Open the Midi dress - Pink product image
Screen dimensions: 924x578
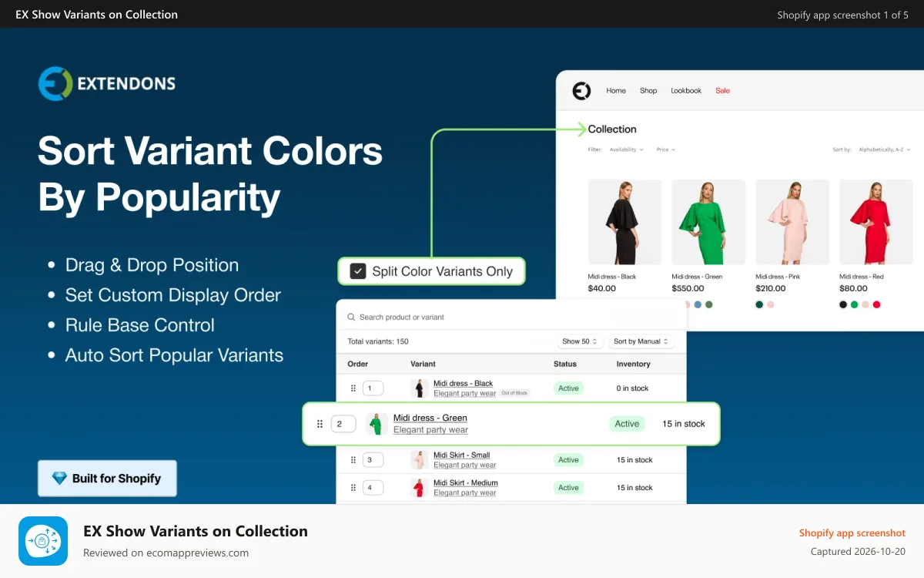792,222
